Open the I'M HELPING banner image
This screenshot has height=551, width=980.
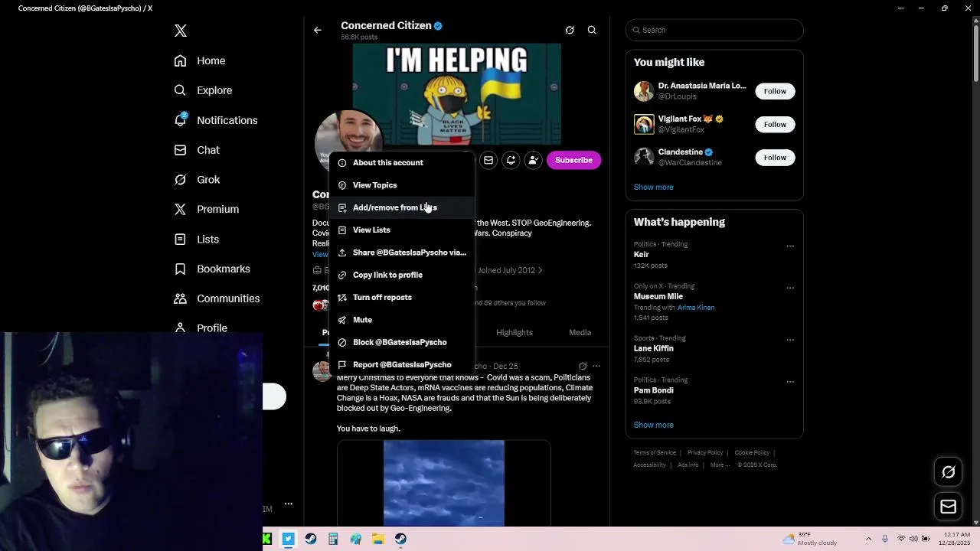pyautogui.click(x=457, y=93)
